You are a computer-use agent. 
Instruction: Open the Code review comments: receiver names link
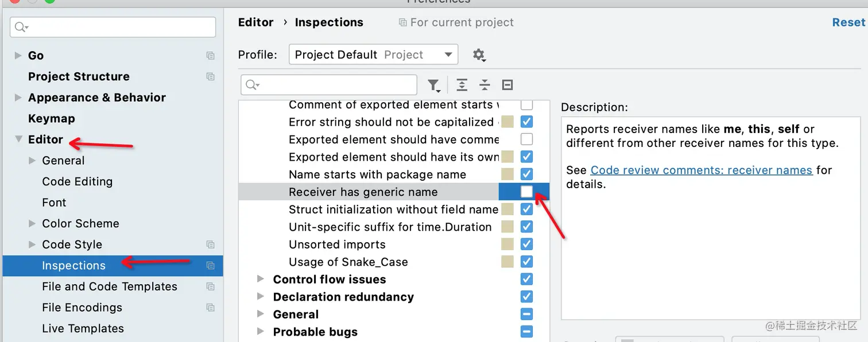[701, 170]
